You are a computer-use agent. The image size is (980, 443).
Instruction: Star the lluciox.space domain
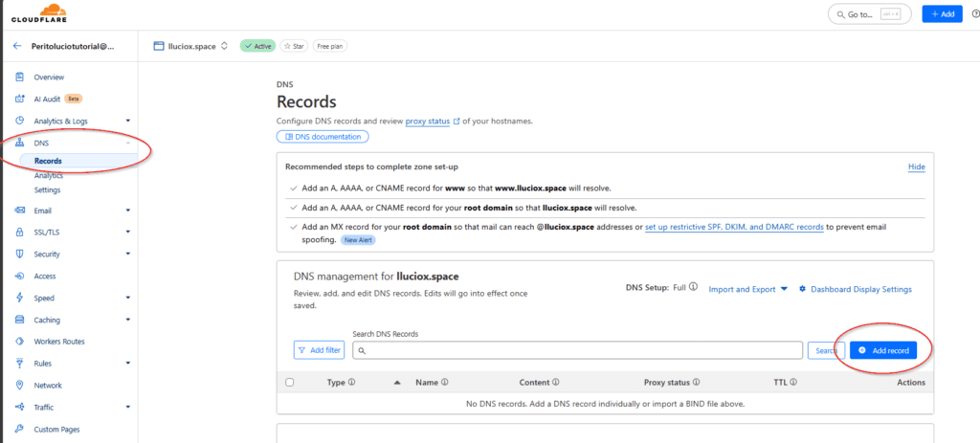tap(295, 45)
